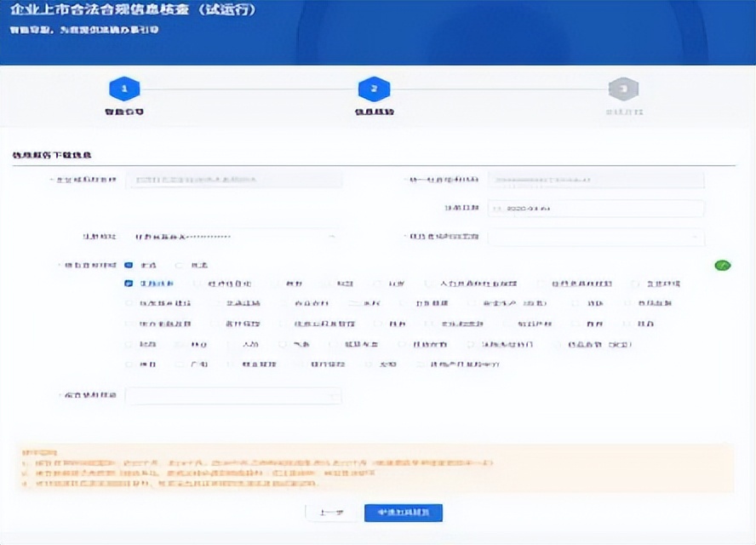Click the calendar icon in the date field
This screenshot has height=545, width=756.
click(x=496, y=209)
